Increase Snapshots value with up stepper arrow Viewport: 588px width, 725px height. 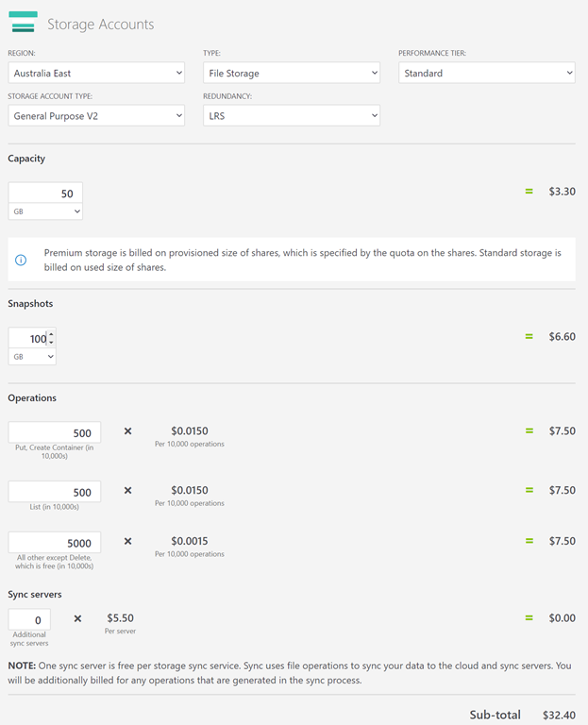[51, 334]
